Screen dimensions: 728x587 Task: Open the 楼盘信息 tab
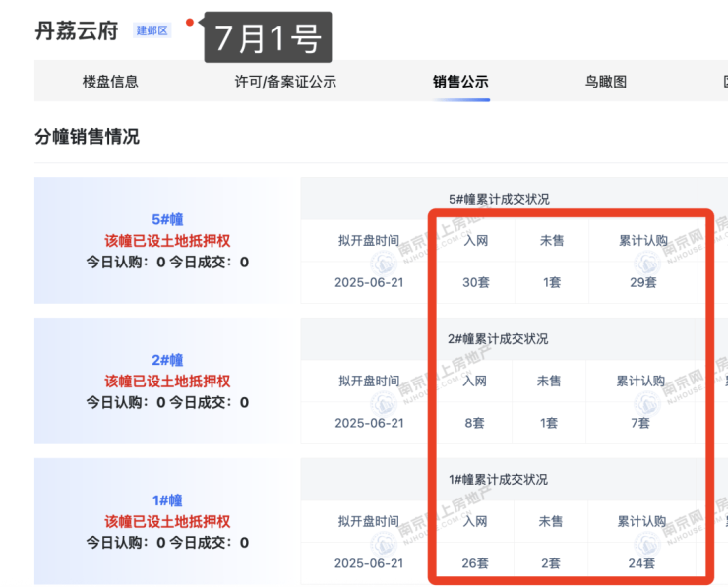point(110,82)
